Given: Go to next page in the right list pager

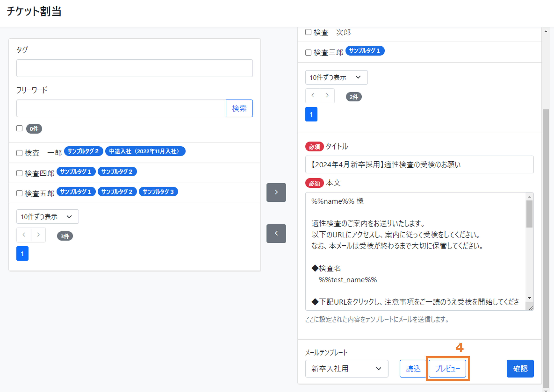Looking at the screenshot, I should point(327,96).
